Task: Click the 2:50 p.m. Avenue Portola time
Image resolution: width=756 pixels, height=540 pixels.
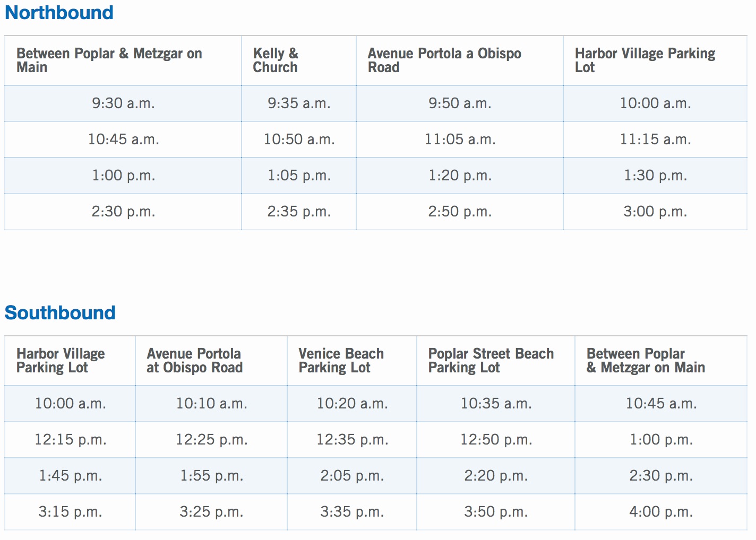Action: click(460, 212)
